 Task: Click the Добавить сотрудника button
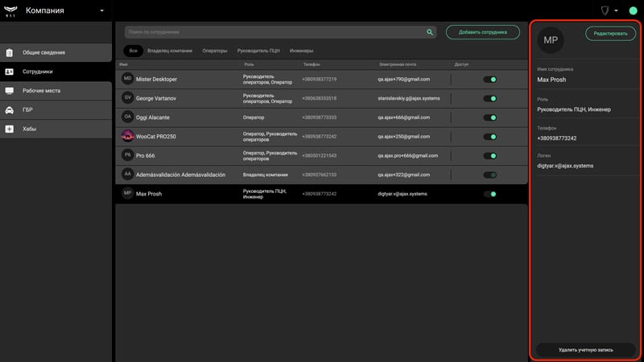click(482, 32)
